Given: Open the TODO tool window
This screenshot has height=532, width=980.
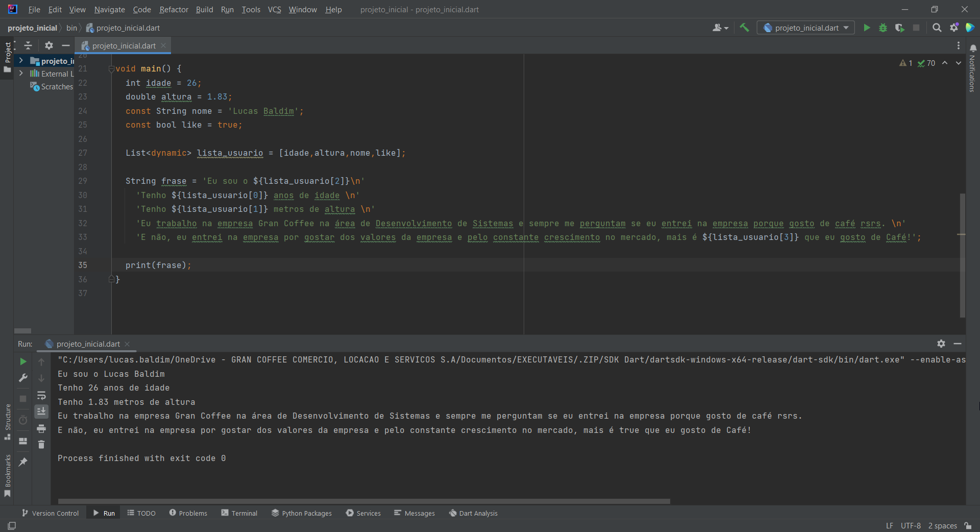Looking at the screenshot, I should [141, 513].
